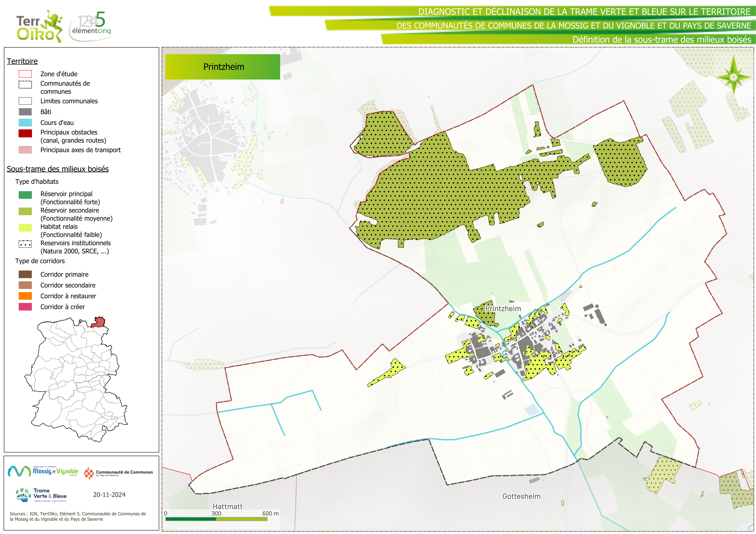Click the Sous-trame des milieux boisés heading

point(58,169)
